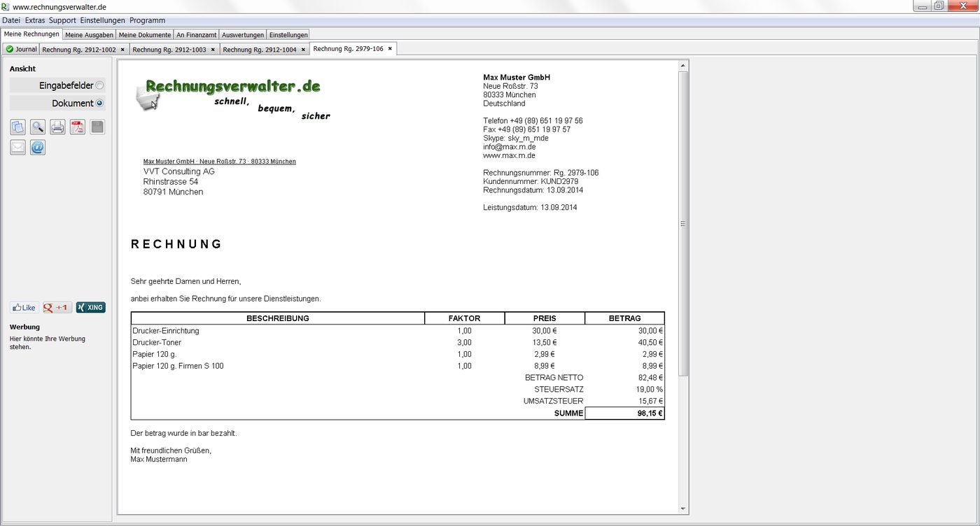The height and width of the screenshot is (526, 980).
Task: Open the Datei menu
Action: coord(11,20)
